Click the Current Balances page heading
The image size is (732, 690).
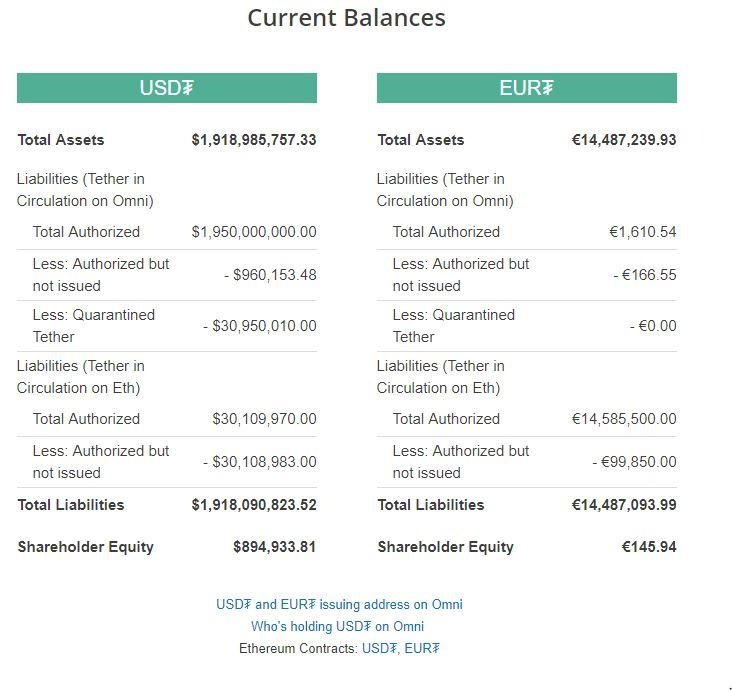click(346, 18)
